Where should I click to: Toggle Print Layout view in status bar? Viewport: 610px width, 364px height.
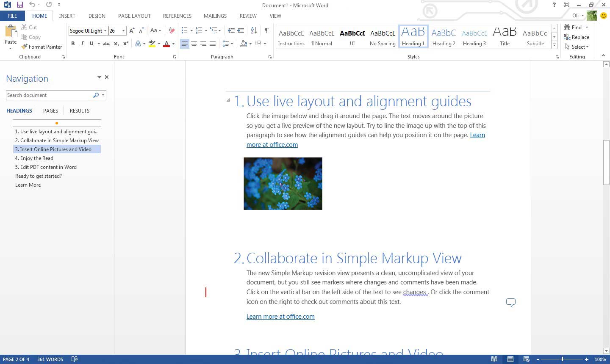point(510,359)
